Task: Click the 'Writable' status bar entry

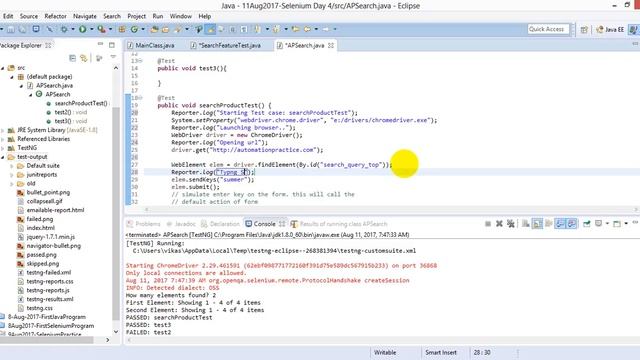Action: [384, 352]
